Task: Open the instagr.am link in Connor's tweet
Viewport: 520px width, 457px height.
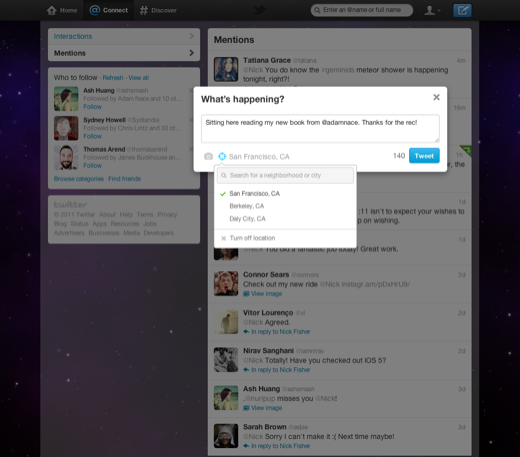Action: 376,284
